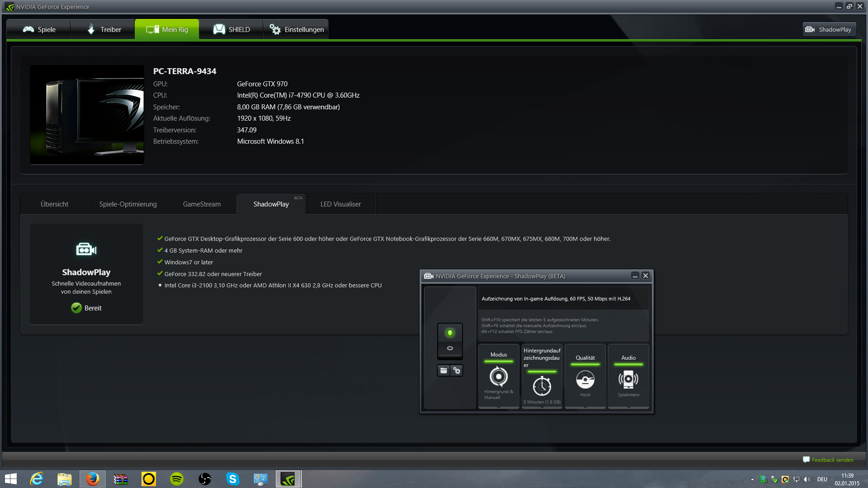Image resolution: width=868 pixels, height=488 pixels.
Task: Open the Windows Start button
Action: coord(10,479)
